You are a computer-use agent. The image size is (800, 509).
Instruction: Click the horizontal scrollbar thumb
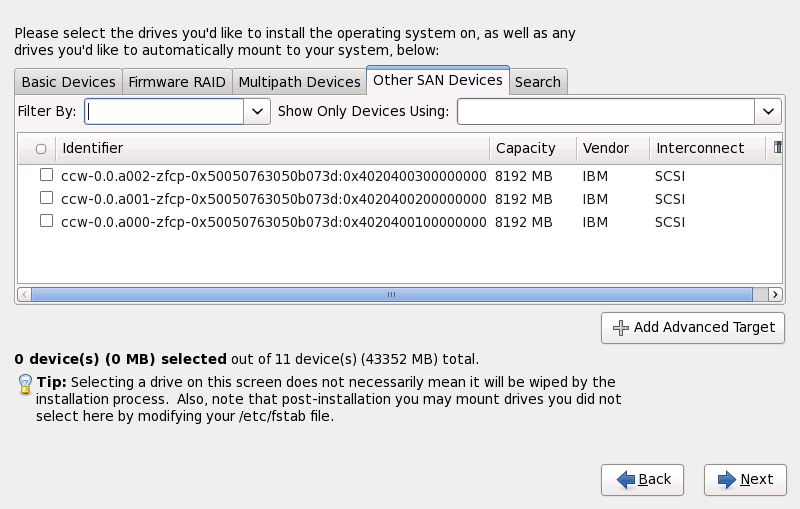pos(391,295)
